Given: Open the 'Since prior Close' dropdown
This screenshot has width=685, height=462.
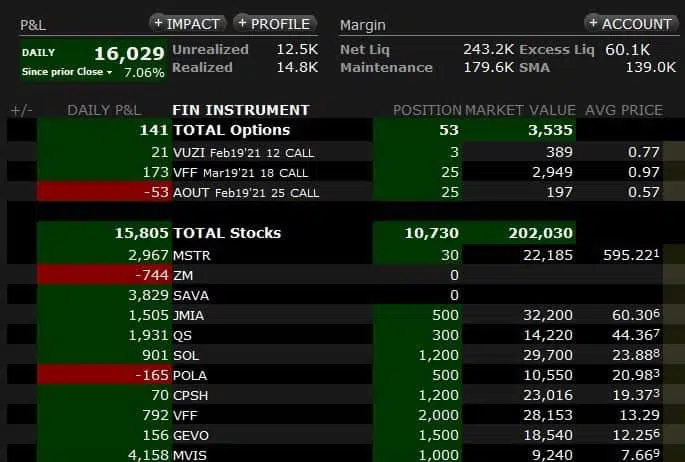Looking at the screenshot, I should pyautogui.click(x=67, y=72).
